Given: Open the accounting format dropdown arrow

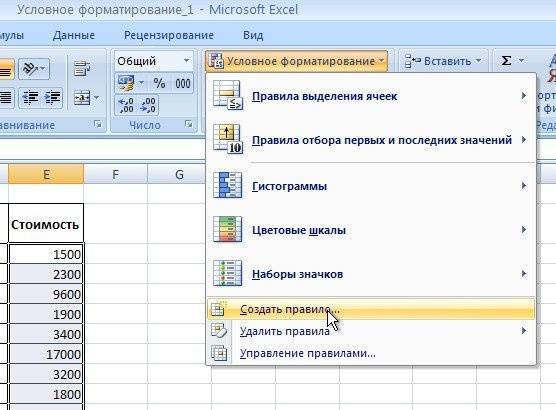Looking at the screenshot, I should click(x=141, y=83).
